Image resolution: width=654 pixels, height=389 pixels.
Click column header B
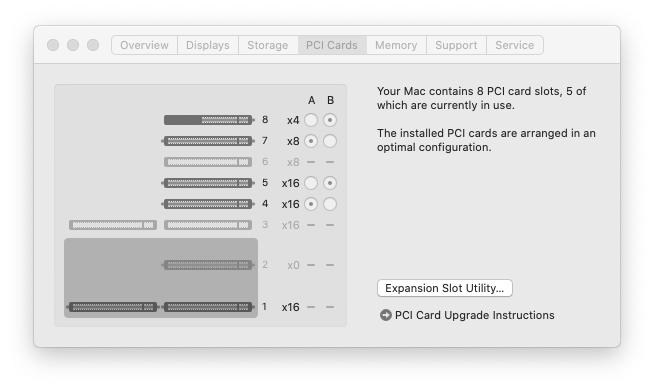(x=330, y=100)
